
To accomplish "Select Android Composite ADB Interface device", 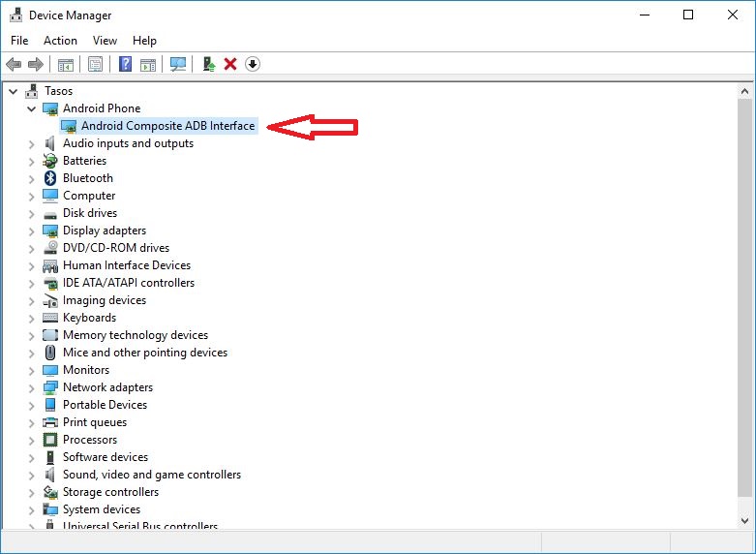I will (167, 126).
